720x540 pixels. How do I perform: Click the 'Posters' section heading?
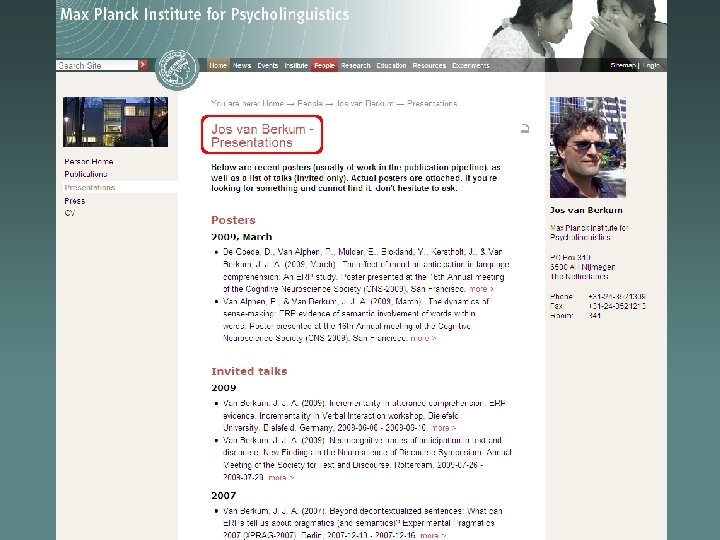tap(233, 220)
